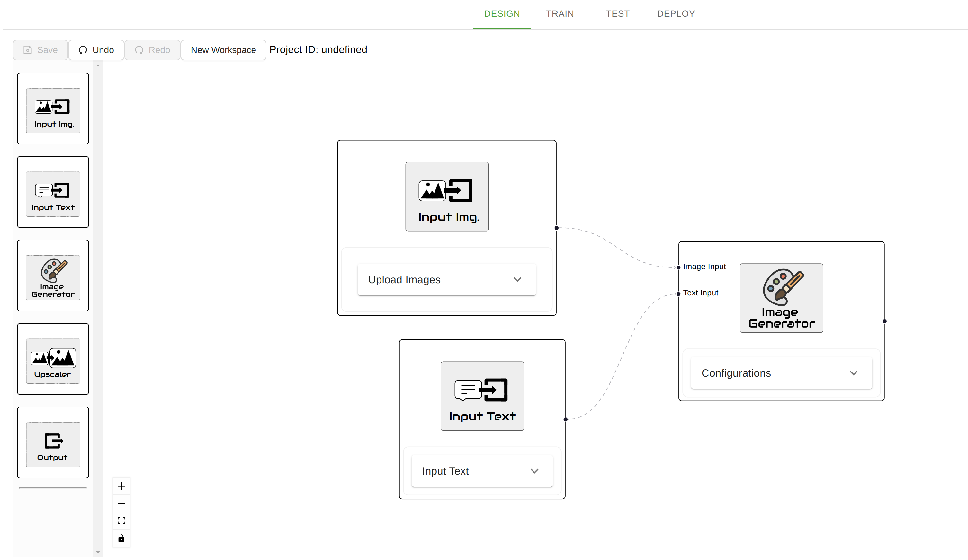The width and height of the screenshot is (968, 560).
Task: Create a New Workspace
Action: coord(223,50)
